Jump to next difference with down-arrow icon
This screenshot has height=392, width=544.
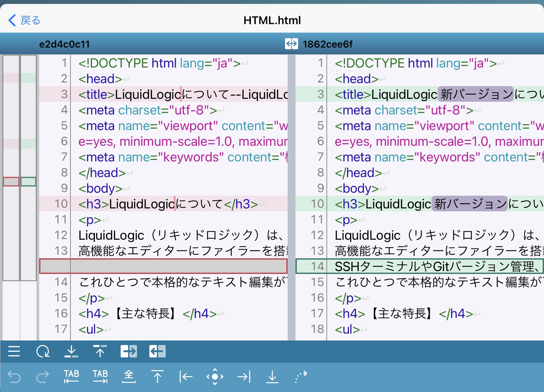(71, 351)
